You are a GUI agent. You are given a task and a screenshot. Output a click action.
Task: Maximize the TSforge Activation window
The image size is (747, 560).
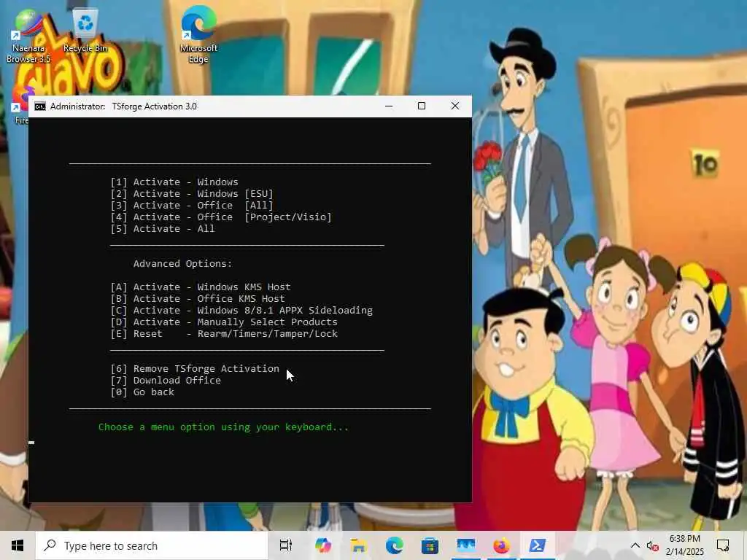(422, 106)
